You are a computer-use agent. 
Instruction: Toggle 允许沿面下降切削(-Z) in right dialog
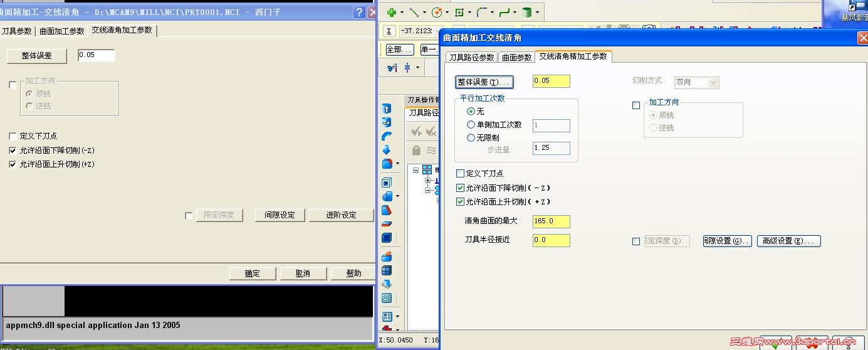[461, 188]
